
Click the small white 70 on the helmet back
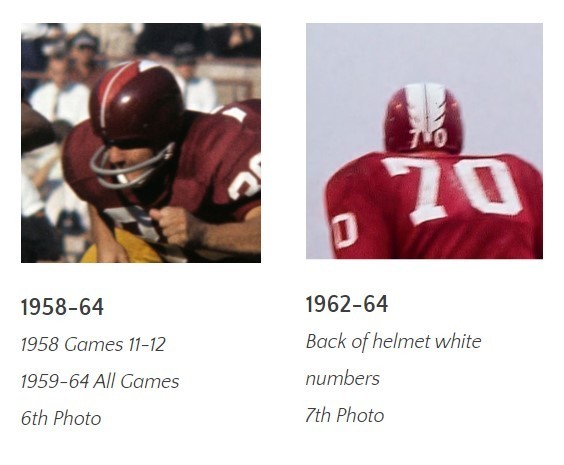[x=429, y=138]
